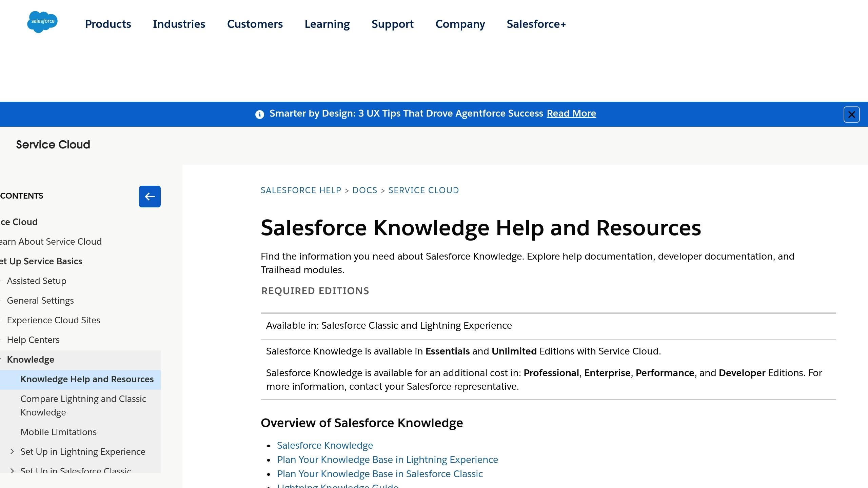Open Help Centers in contents
Image resolution: width=868 pixels, height=488 pixels.
tap(33, 340)
